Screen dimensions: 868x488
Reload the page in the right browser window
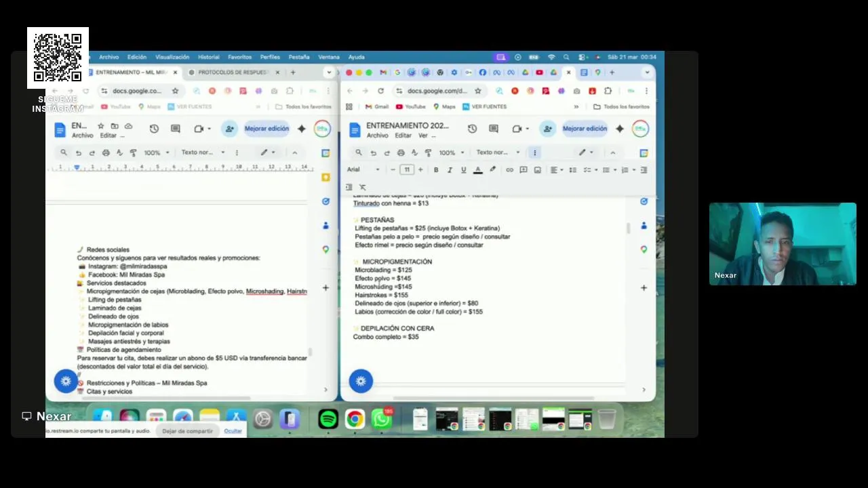[380, 91]
